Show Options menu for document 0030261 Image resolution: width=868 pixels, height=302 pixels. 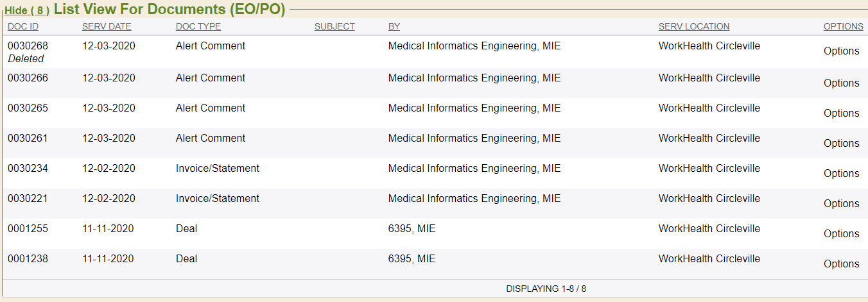(x=841, y=144)
